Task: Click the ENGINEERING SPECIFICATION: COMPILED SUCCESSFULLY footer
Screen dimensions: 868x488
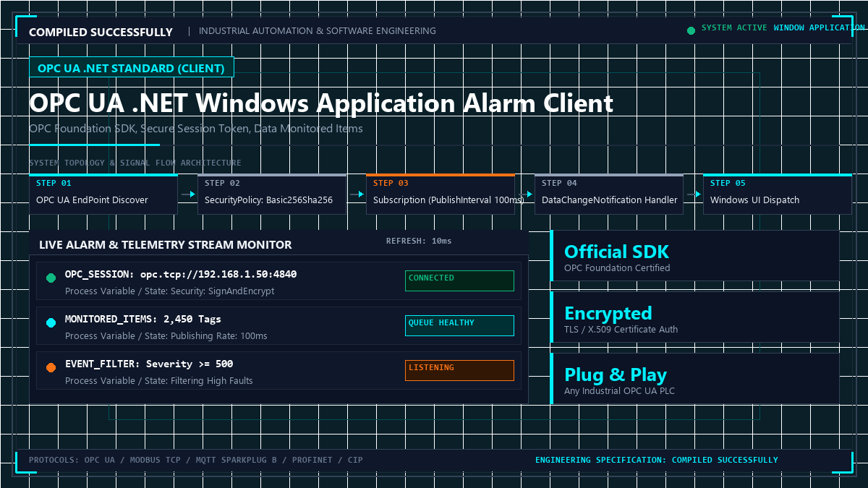Action: [x=657, y=460]
